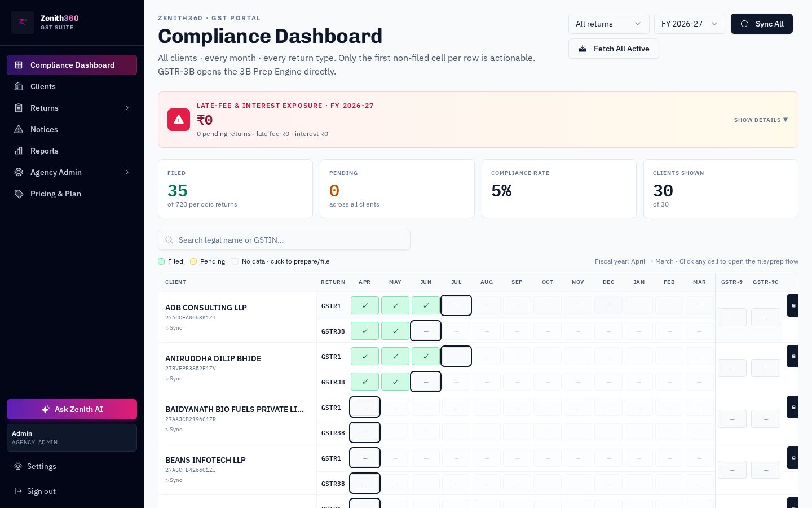Click the Pricing & Plan tag icon

click(x=19, y=194)
